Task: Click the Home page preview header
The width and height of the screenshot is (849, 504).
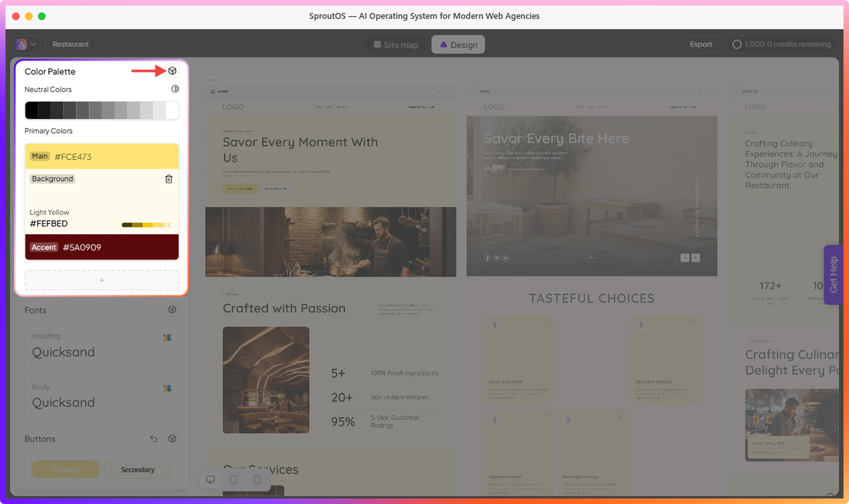Action: [331, 91]
